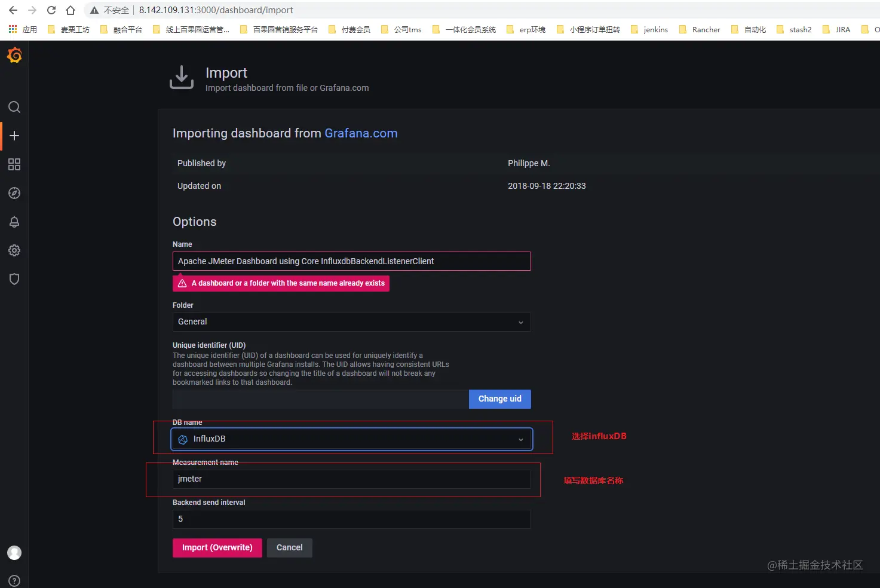Viewport: 880px width, 588px height.
Task: Open the Help question mark icon
Action: [x=14, y=581]
